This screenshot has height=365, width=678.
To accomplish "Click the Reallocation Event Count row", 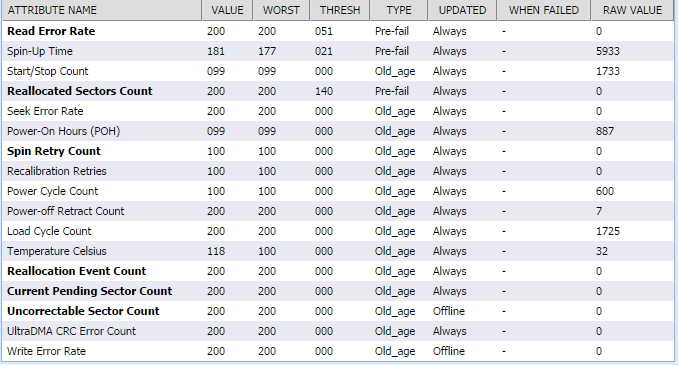I will [x=338, y=271].
